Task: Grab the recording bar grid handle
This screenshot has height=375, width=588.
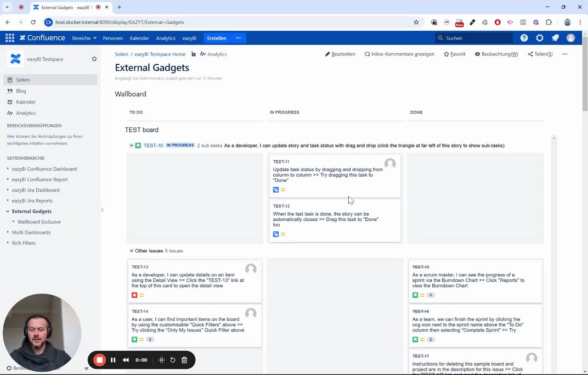Action: (x=161, y=360)
